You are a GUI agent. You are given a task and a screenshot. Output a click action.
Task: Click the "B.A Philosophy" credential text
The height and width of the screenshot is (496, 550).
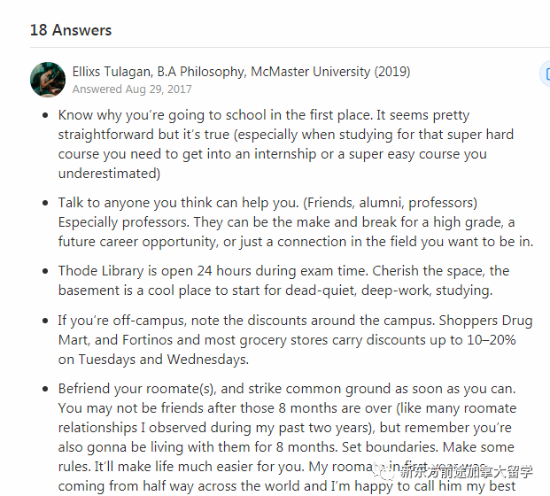(201, 72)
